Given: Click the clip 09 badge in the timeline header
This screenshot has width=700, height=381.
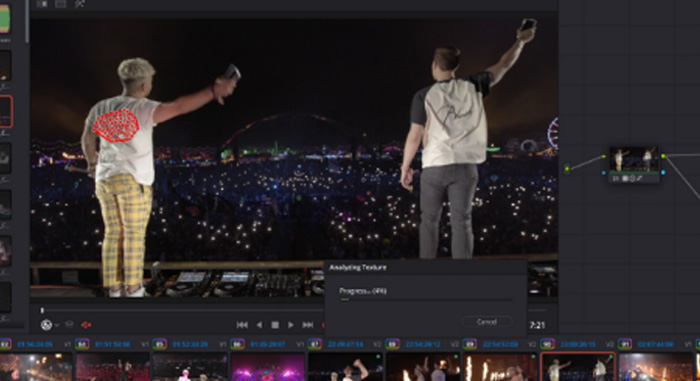Looking at the screenshot, I should coord(470,344).
